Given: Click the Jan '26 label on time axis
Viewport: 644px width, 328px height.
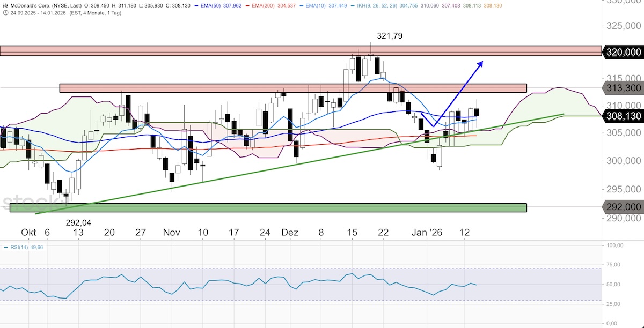Looking at the screenshot, I should pyautogui.click(x=427, y=232).
